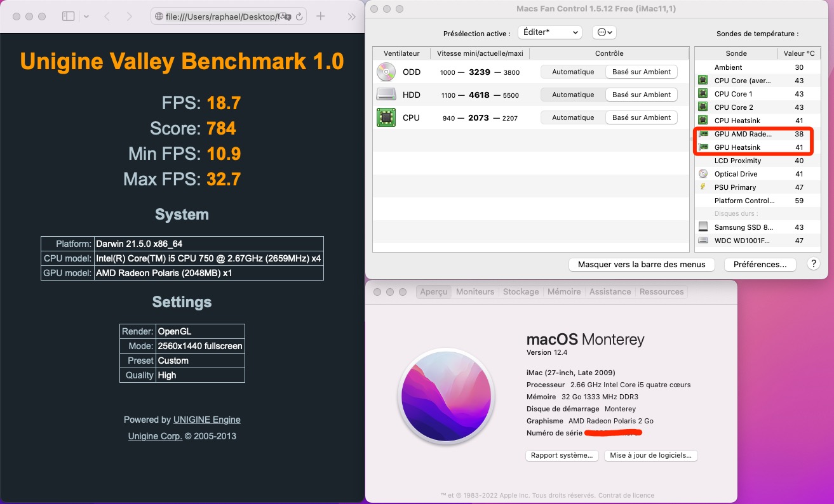834x504 pixels.
Task: Click the 2560x1440 fullscreen cell
Action: click(201, 346)
